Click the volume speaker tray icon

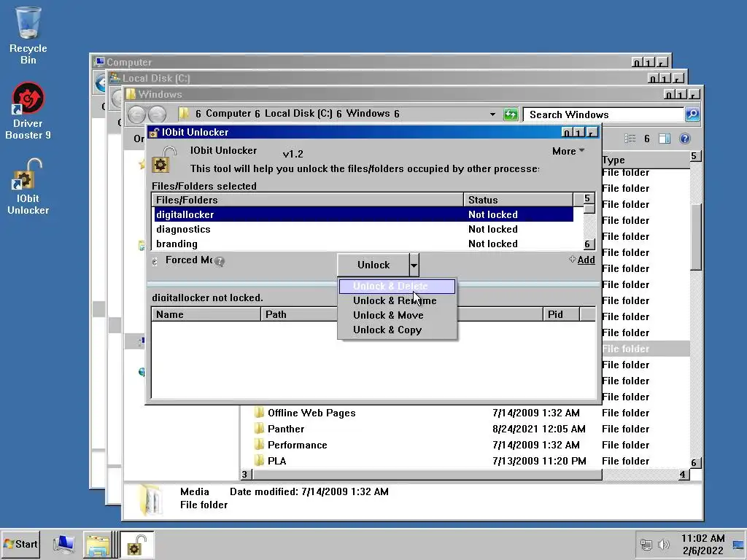pyautogui.click(x=663, y=544)
